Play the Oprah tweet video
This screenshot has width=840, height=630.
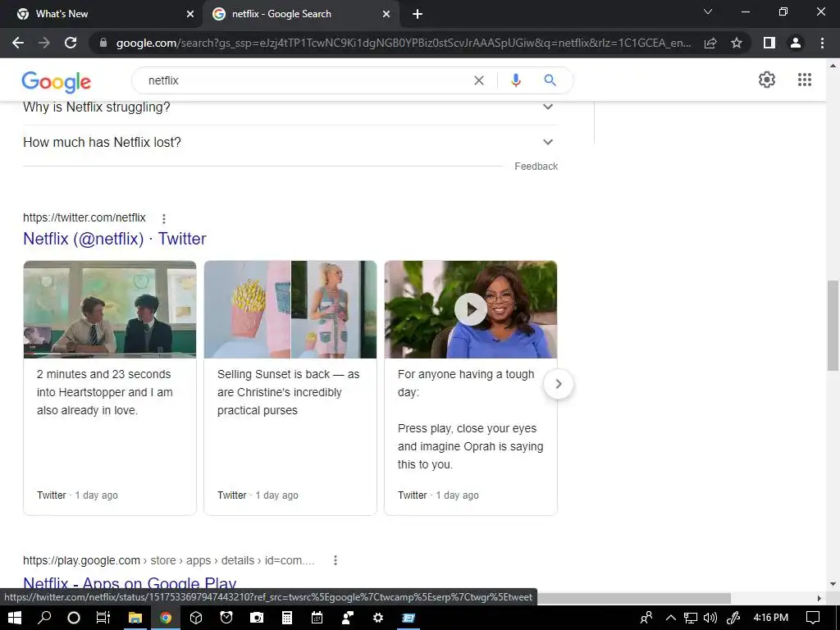coord(471,309)
